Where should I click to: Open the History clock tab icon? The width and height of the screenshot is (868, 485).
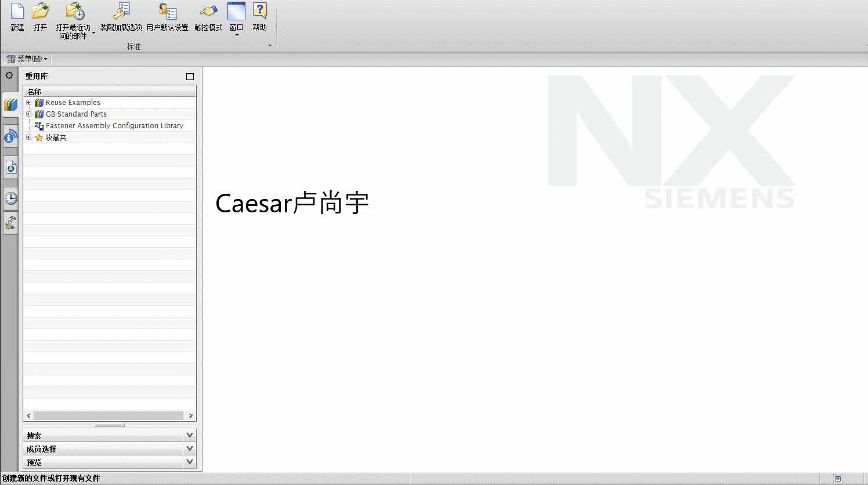[x=10, y=198]
